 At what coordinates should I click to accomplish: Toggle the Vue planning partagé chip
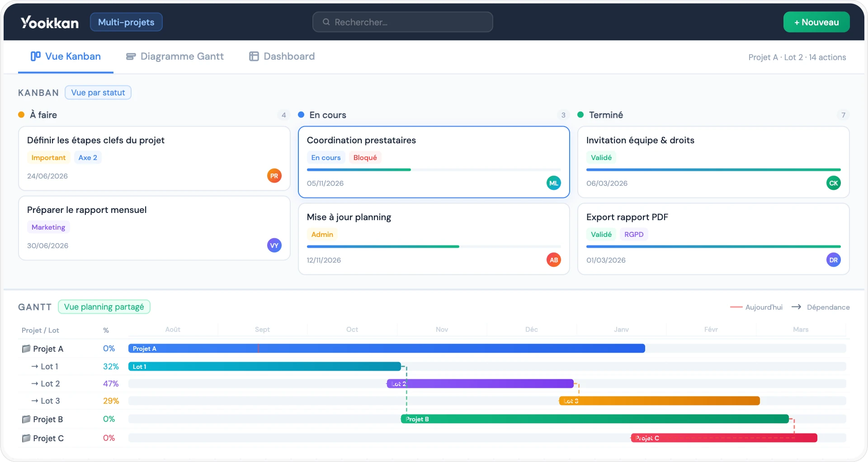pyautogui.click(x=104, y=307)
